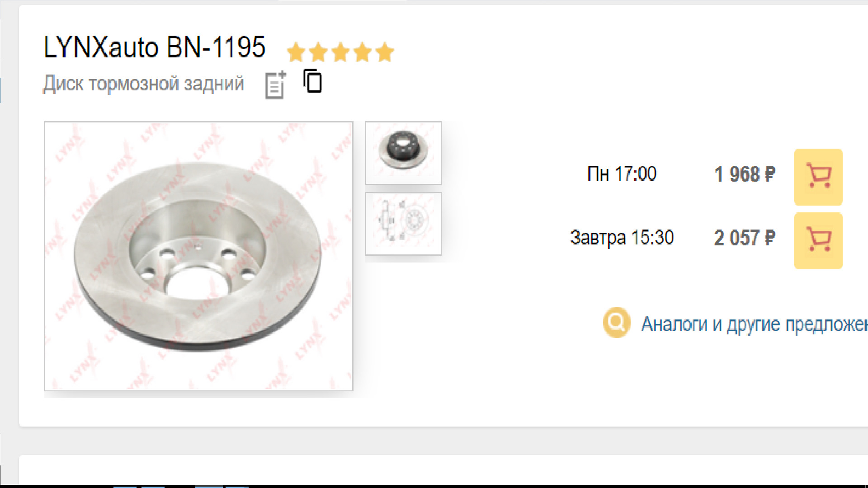The width and height of the screenshot is (868, 488).
Task: Select the 1 968 ₽ price
Action: click(x=745, y=174)
